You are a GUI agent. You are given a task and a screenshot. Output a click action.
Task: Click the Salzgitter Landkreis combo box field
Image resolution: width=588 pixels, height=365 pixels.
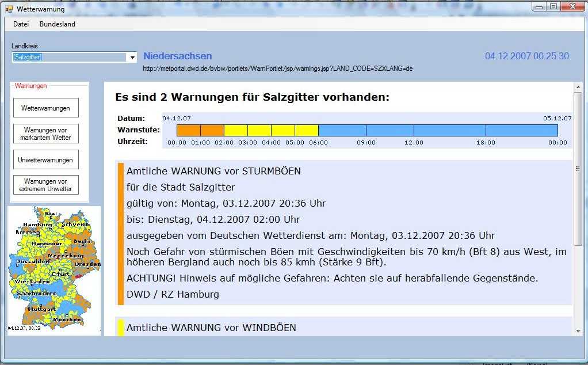(69, 58)
